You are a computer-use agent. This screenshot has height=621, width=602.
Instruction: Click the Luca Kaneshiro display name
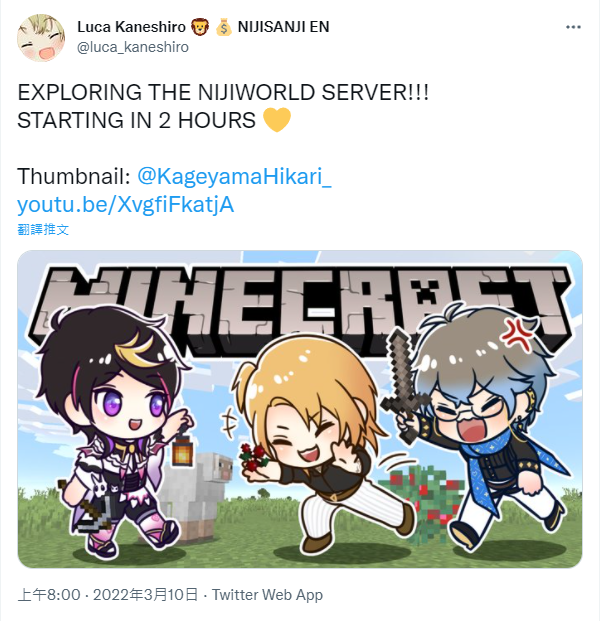pyautogui.click(x=131, y=27)
